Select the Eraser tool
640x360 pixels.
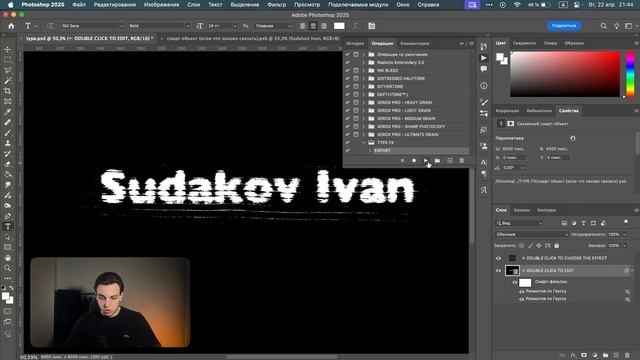click(x=8, y=164)
